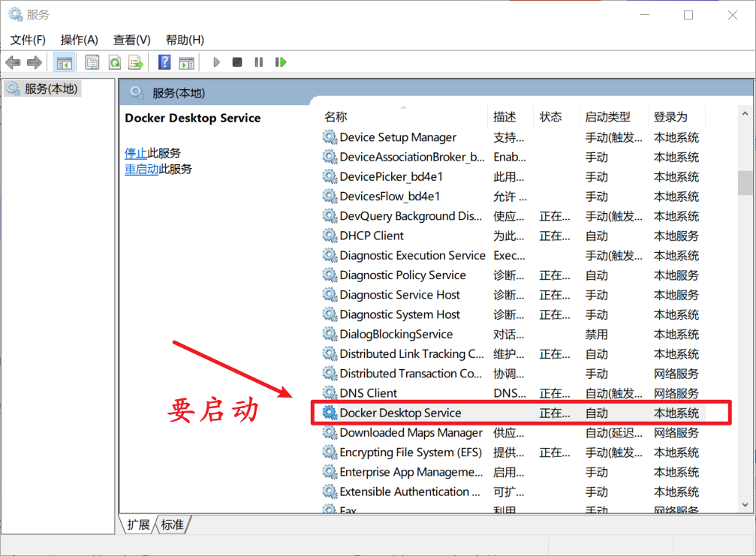Image resolution: width=756 pixels, height=556 pixels.
Task: Click the gear icon beside Device Setup Manager
Action: click(330, 137)
